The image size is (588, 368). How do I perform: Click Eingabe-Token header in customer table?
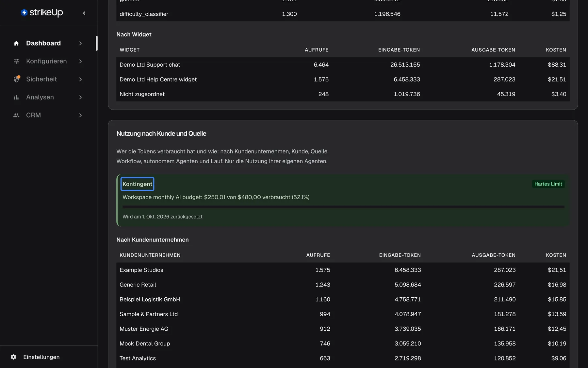point(400,255)
